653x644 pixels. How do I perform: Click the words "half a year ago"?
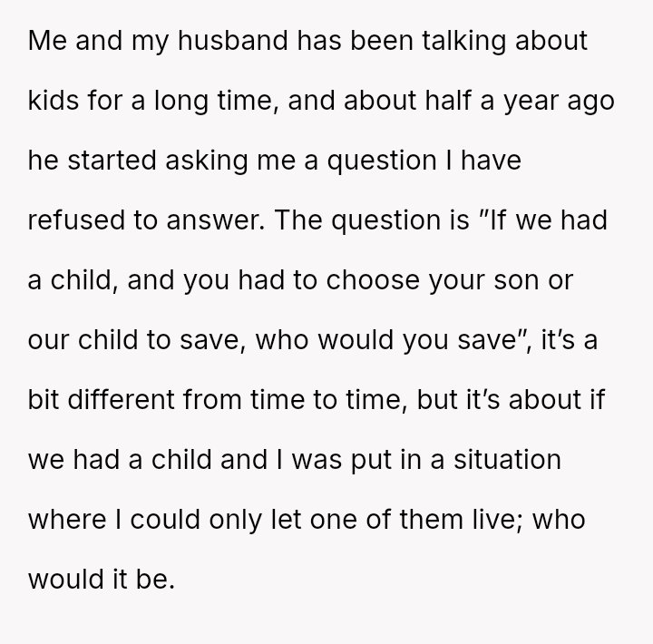click(520, 101)
